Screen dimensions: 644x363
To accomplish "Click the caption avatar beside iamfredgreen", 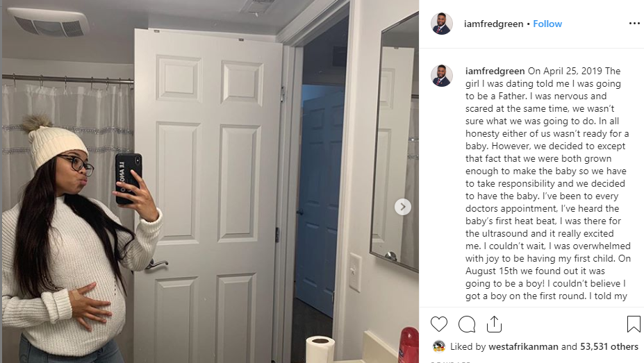I will tap(442, 76).
